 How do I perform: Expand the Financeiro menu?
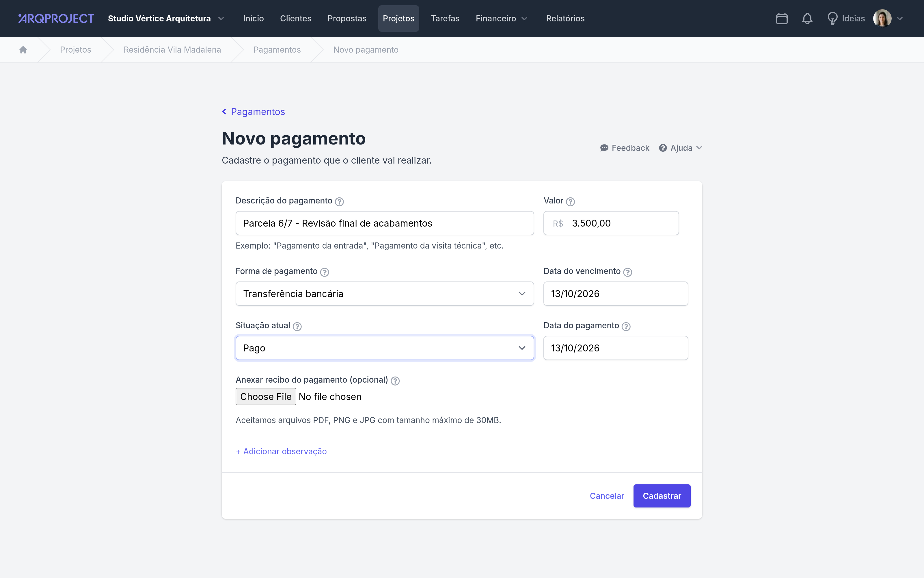501,18
